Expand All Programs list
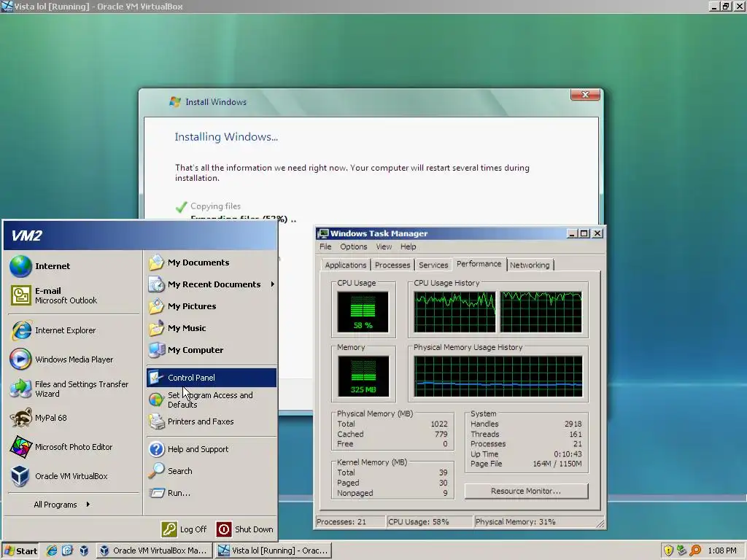This screenshot has height=560, width=747. [61, 505]
